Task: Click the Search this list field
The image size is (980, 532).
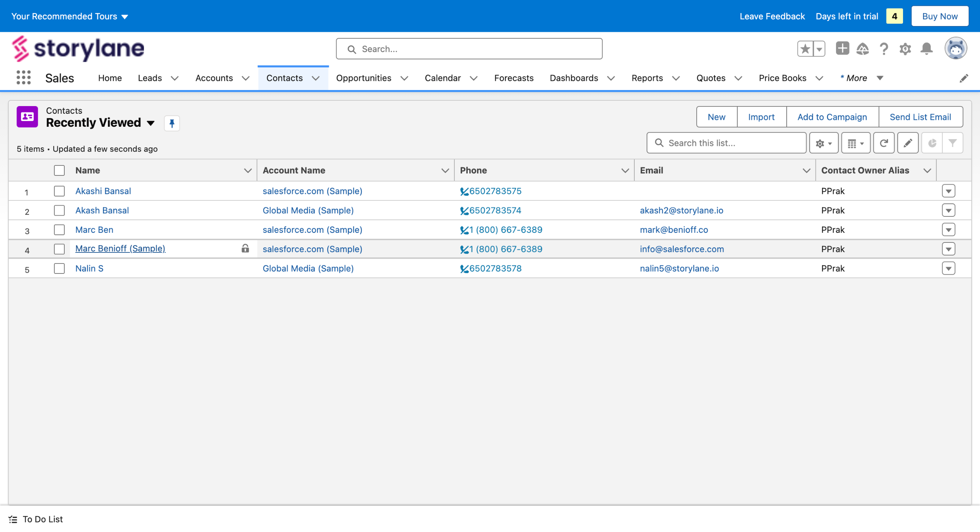Action: (x=726, y=143)
